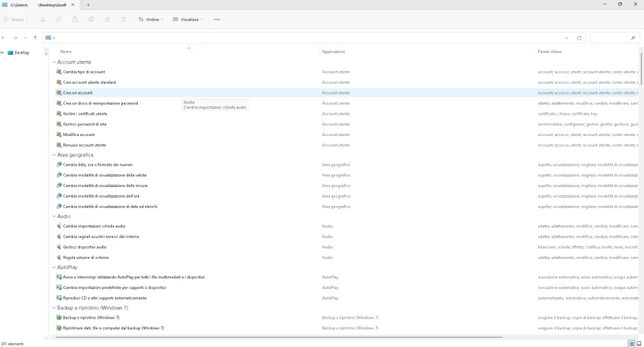Click the vertical scrollbar on the right
This screenshot has height=347, width=644.
tap(641, 68)
